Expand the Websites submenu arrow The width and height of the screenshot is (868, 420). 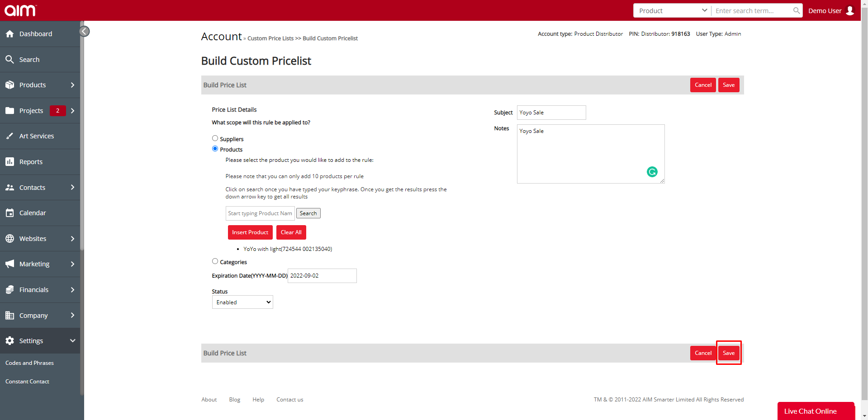(x=72, y=239)
